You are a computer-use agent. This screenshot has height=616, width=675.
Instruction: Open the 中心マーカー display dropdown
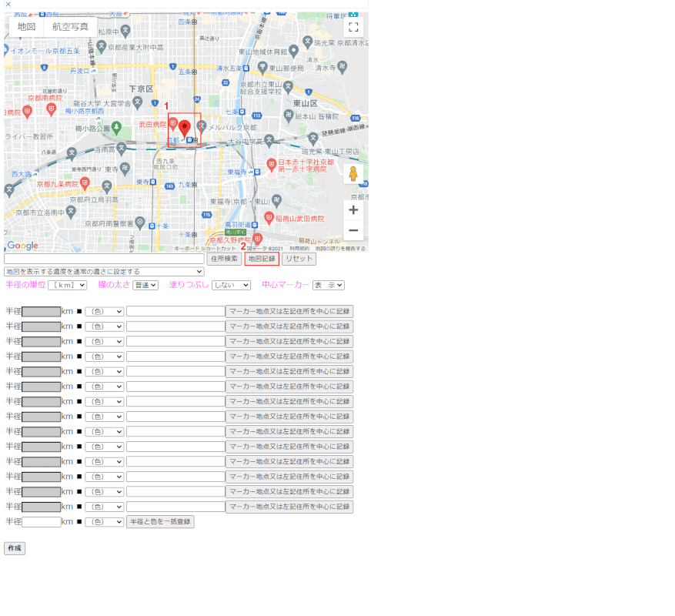click(x=329, y=285)
